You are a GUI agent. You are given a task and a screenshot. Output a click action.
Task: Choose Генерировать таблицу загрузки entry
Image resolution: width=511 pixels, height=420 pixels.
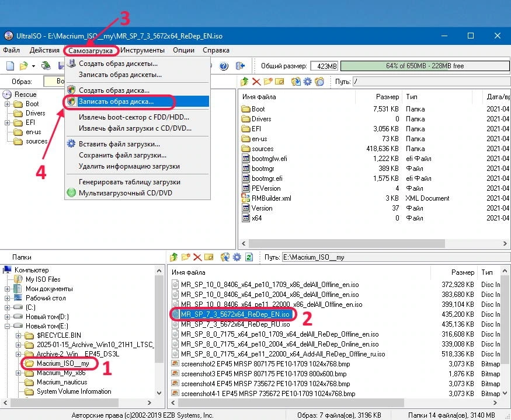[x=137, y=182]
